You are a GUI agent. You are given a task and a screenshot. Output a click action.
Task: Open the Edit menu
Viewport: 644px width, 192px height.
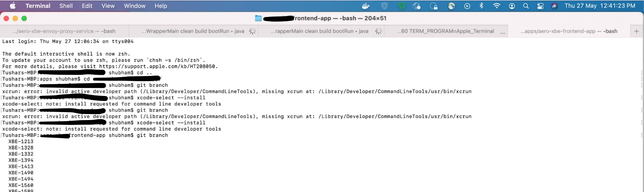pyautogui.click(x=87, y=6)
